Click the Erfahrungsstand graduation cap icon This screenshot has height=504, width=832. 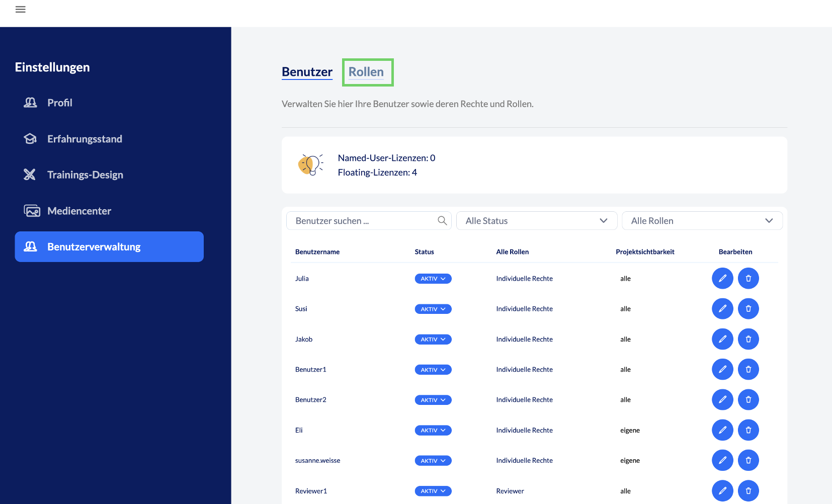pos(30,139)
